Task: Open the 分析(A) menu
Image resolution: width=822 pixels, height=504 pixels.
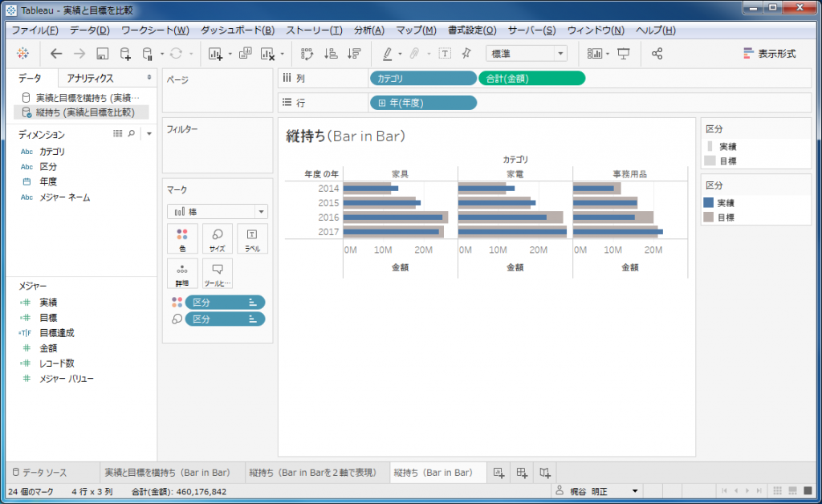Action: 368,30
